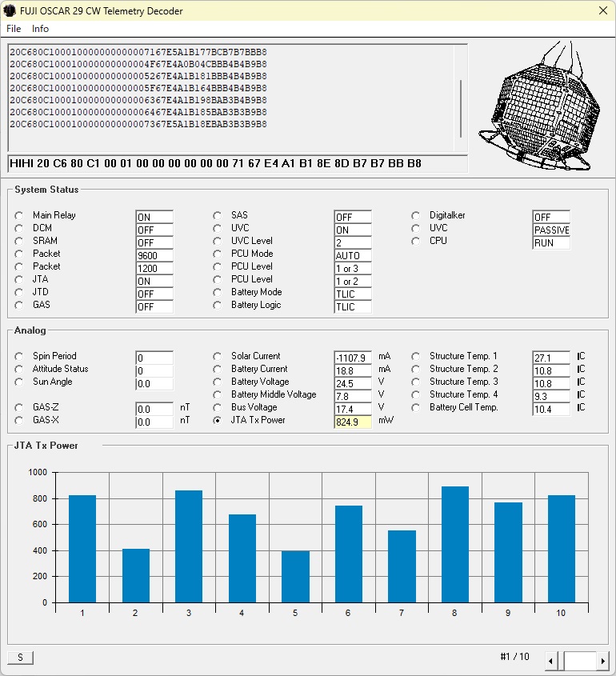Close the telemetry decoder window

603,10
